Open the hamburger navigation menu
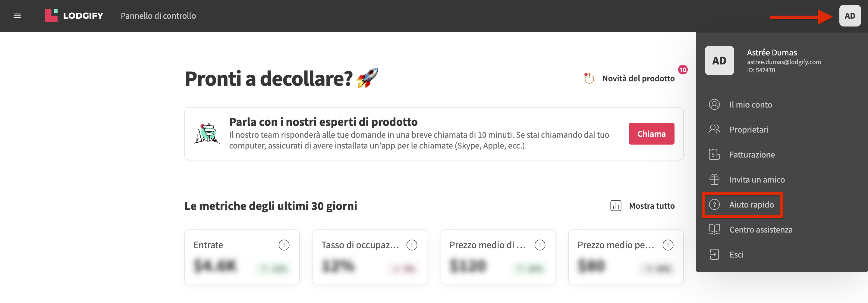Viewport: 868px width, 303px height. coord(17,16)
